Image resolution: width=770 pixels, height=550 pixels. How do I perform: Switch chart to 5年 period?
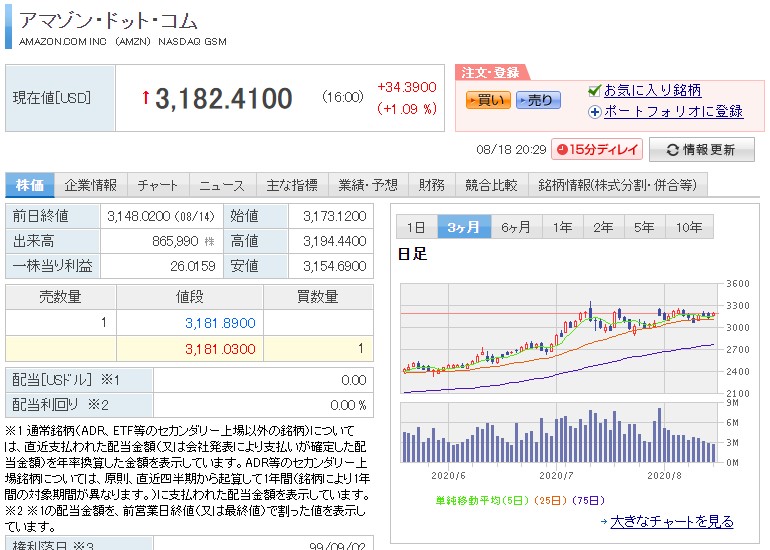click(644, 227)
